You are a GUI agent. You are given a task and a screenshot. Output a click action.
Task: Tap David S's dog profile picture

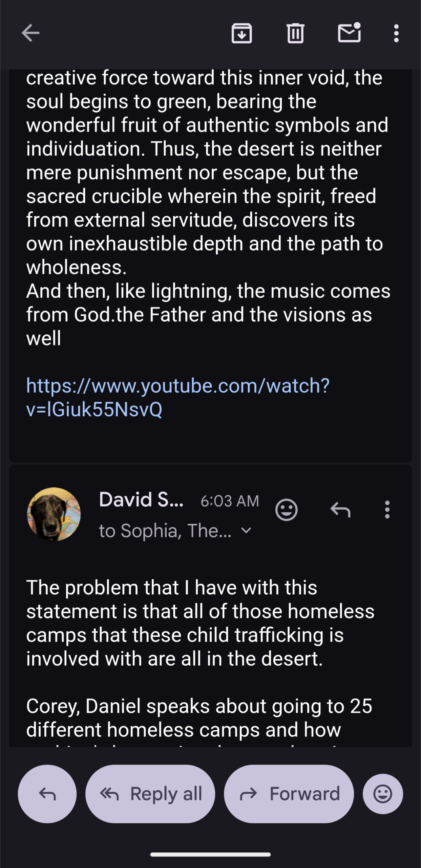(54, 514)
